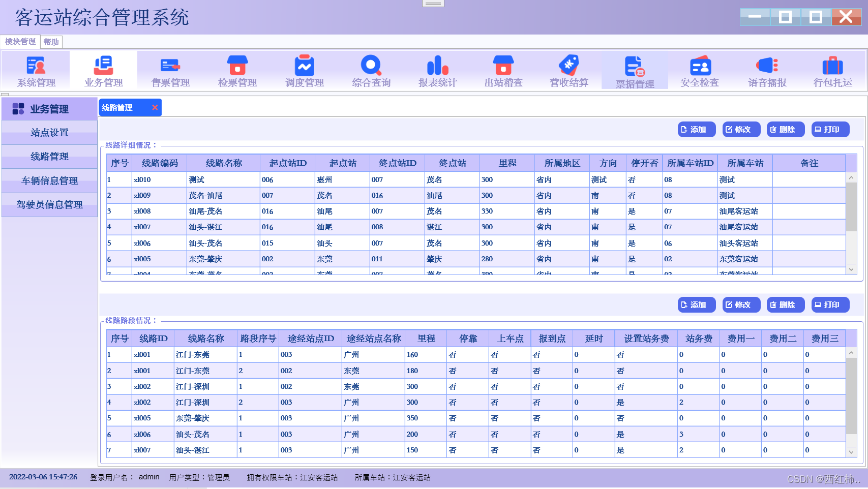The image size is (868, 489).
Task: Click lower table scrollbar up arrow
Action: [x=851, y=353]
